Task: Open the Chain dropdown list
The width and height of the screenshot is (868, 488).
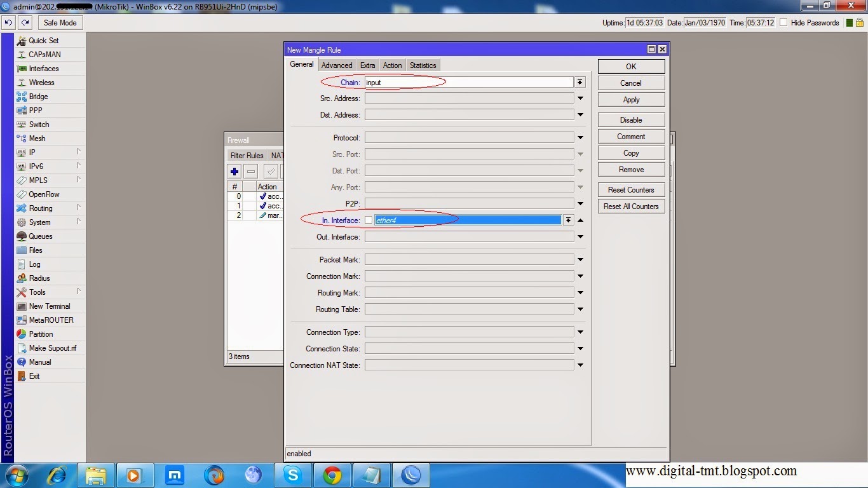Action: [x=580, y=83]
